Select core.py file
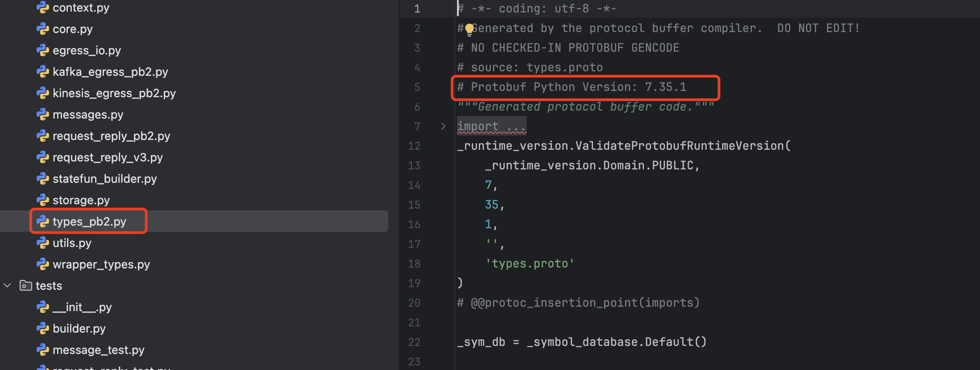 tap(73, 29)
